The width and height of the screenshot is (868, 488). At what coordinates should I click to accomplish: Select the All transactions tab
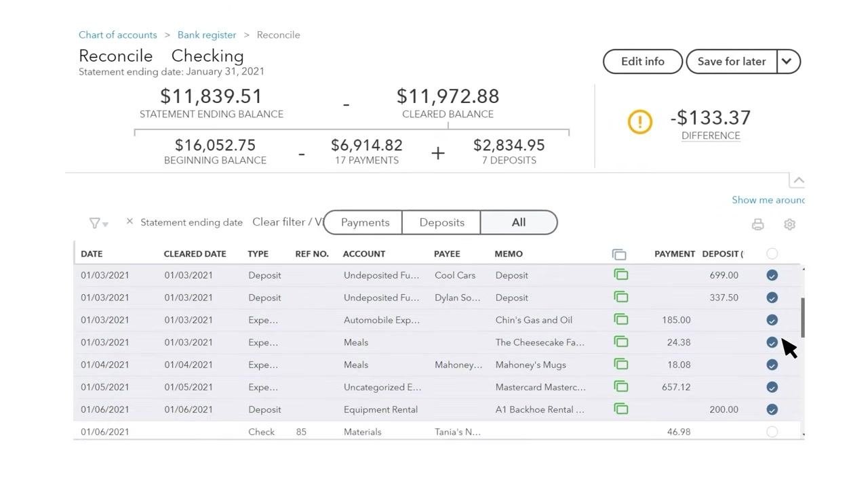coord(519,222)
